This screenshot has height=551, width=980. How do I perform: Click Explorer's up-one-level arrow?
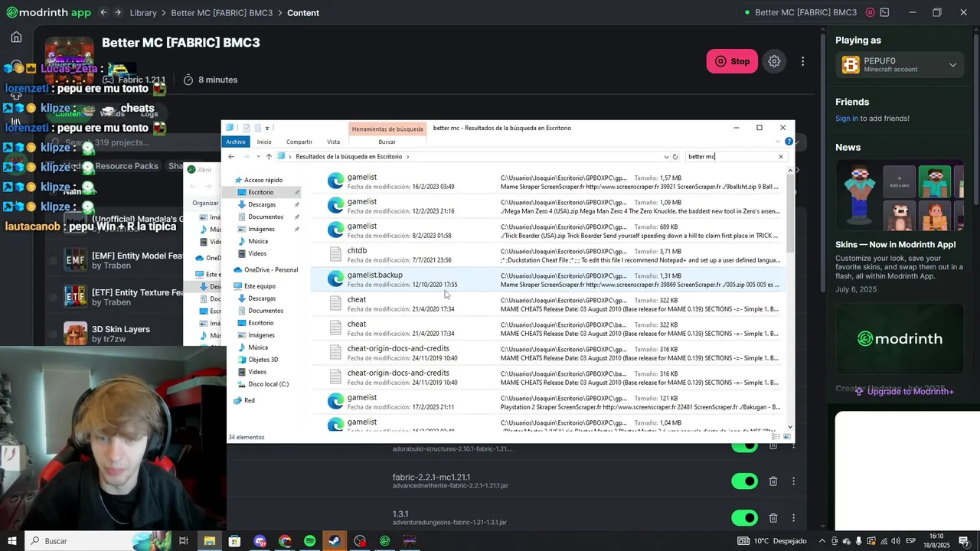(269, 157)
